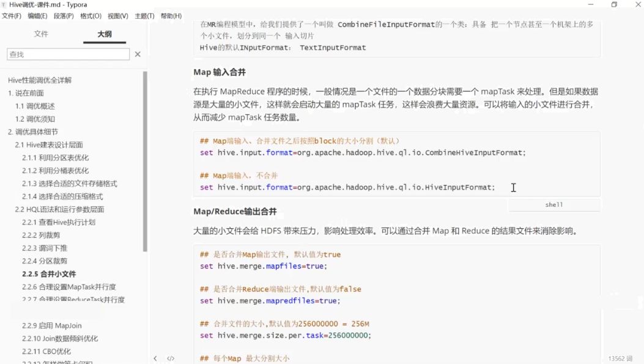Switch to the 文件 sidebar tab

41,34
